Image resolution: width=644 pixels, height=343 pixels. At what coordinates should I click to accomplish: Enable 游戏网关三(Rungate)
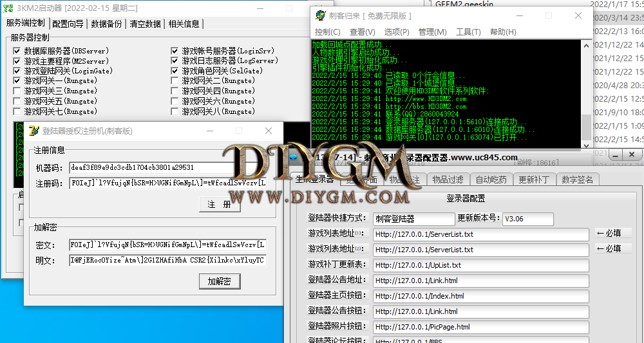[17, 91]
